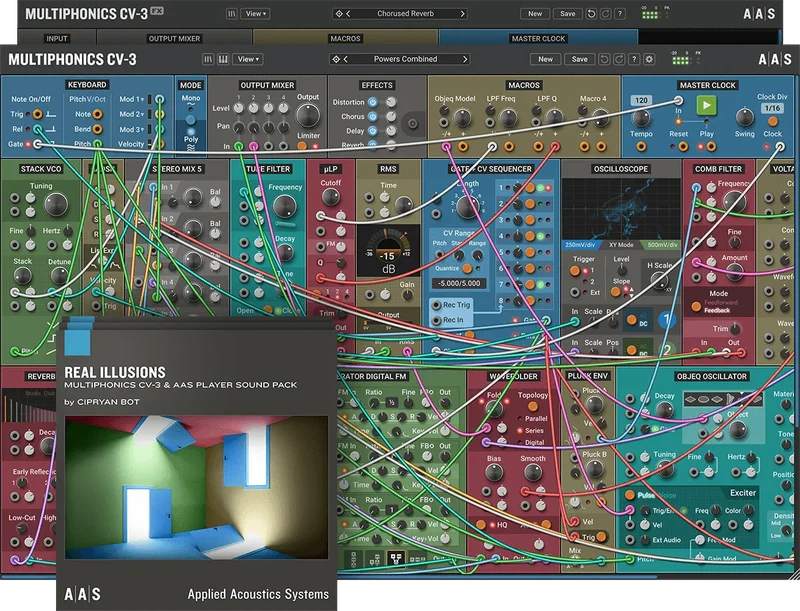
Task: Open the Effects panel detail icon
Action: [x=412, y=123]
